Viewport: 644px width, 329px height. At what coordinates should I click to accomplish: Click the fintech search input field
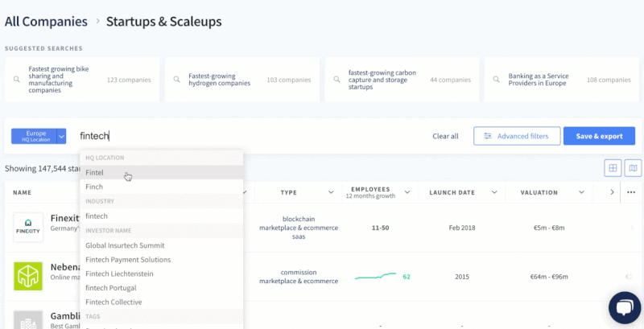(x=250, y=136)
